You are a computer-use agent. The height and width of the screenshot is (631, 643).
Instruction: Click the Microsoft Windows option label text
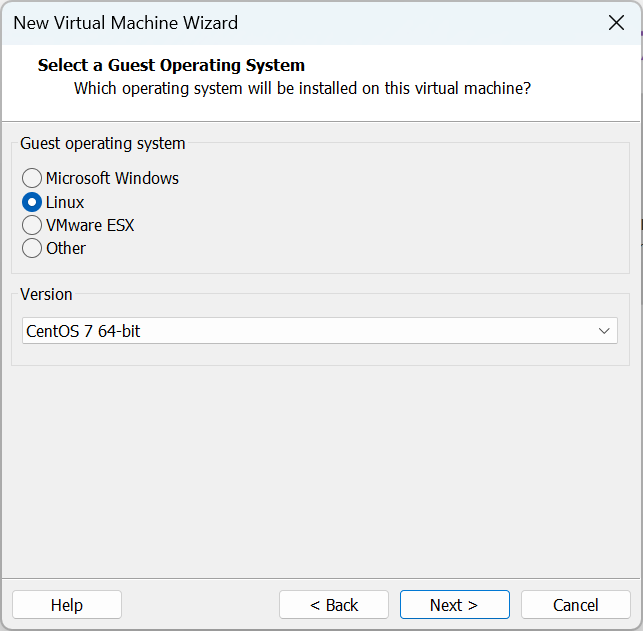[x=112, y=179]
